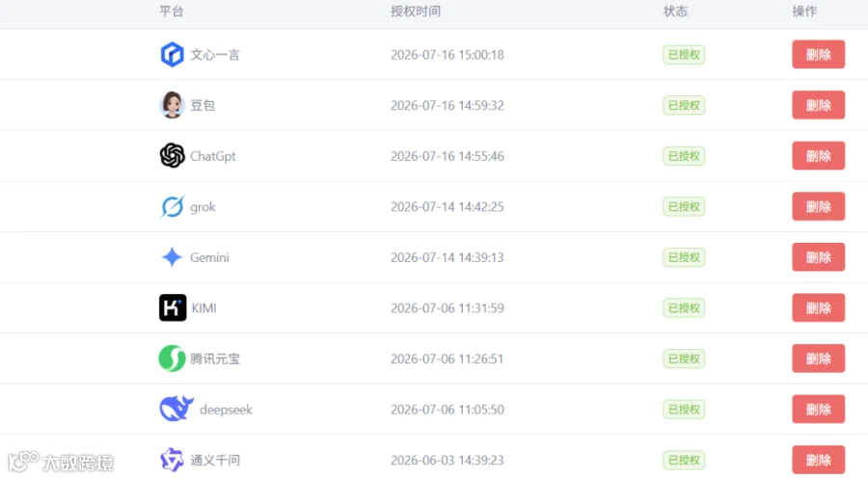Delete the 文心一言 authorization

818,54
